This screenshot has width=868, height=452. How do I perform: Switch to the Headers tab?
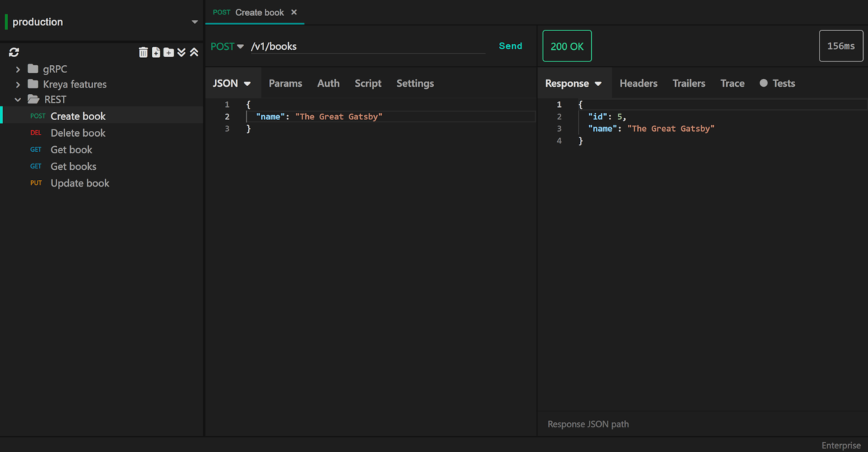tap(638, 83)
